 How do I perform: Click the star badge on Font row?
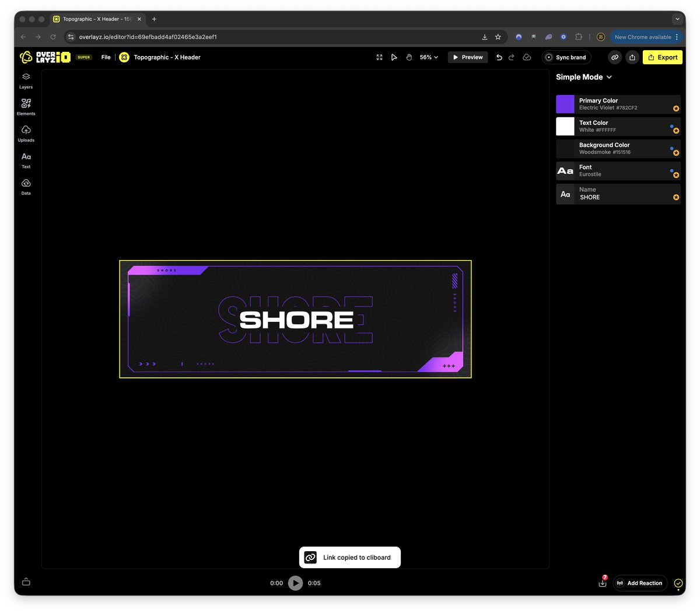pos(676,175)
